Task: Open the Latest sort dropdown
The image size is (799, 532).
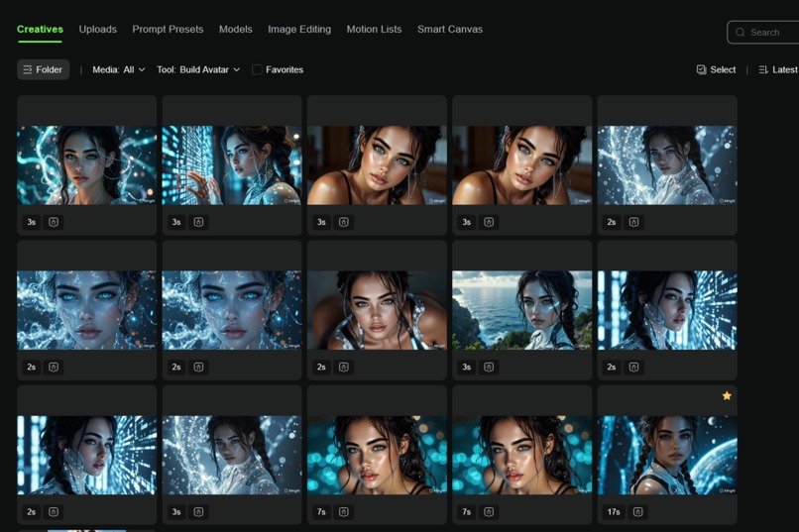Action: coord(778,69)
